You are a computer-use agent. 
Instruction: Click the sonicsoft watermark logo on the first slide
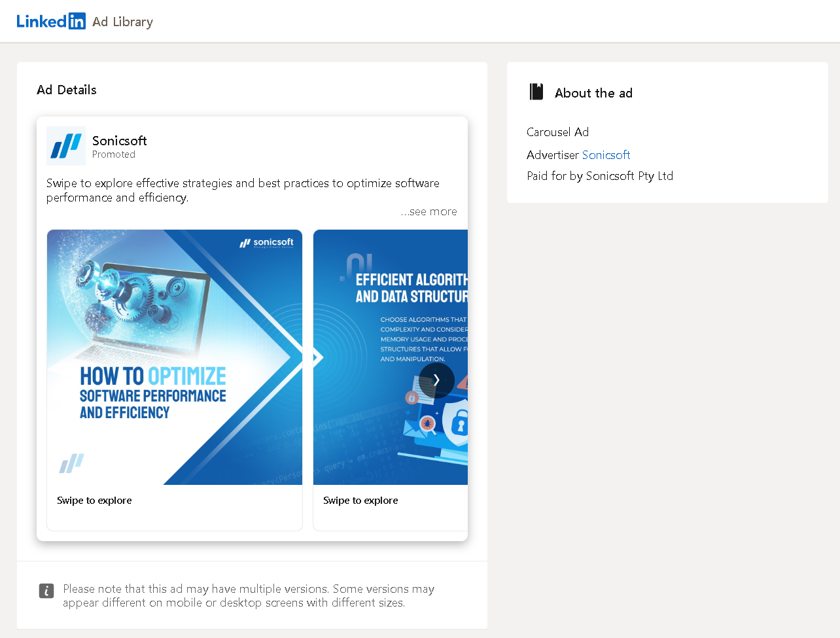click(268, 243)
